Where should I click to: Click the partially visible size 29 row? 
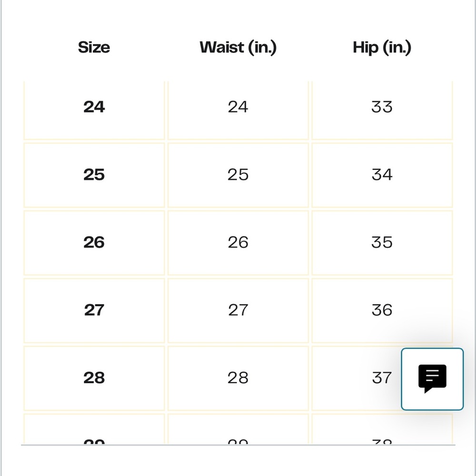pyautogui.click(x=238, y=429)
